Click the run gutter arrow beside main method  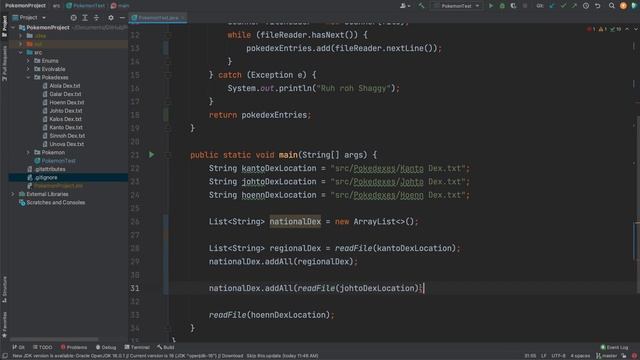pos(151,155)
